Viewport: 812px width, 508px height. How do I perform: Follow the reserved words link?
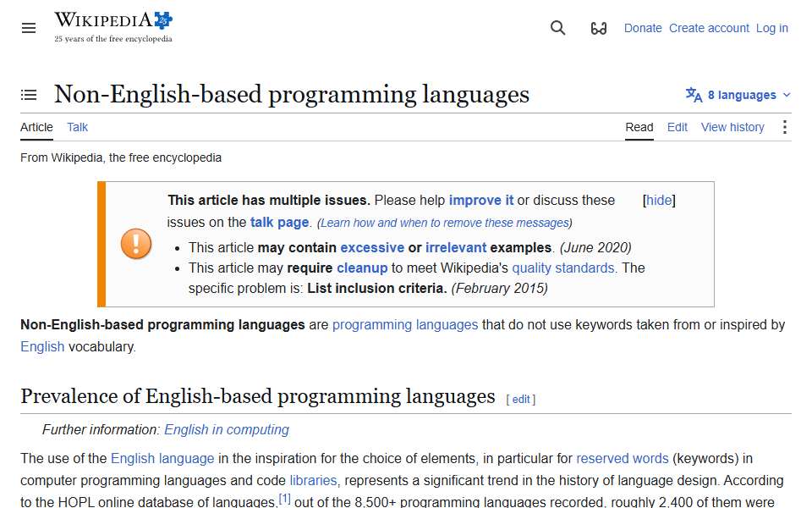point(622,458)
